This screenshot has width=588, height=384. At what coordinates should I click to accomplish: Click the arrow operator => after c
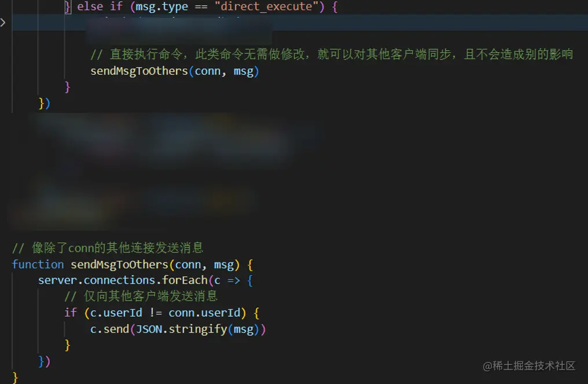[x=234, y=281]
